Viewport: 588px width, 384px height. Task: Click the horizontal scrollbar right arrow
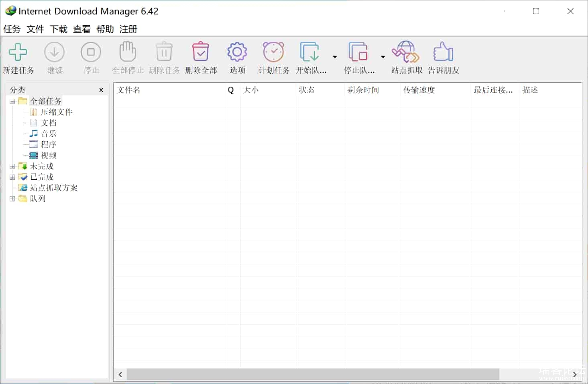point(575,374)
